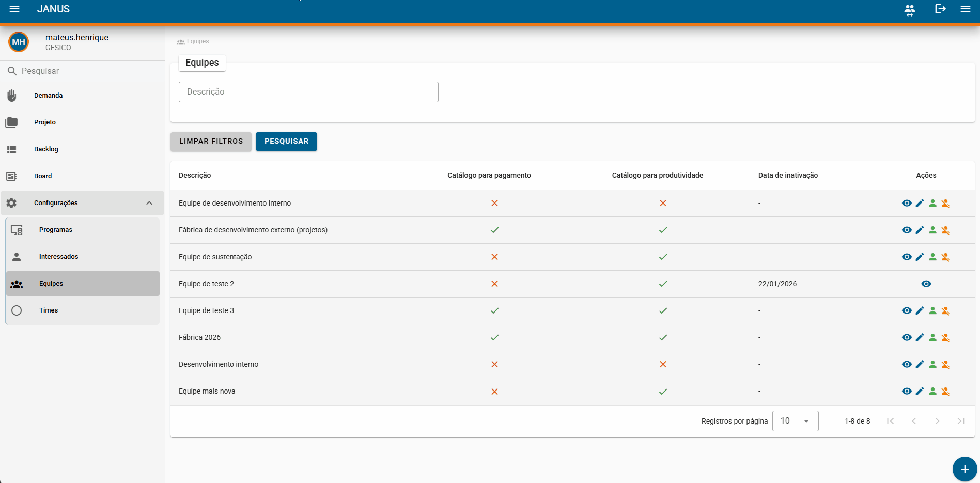Screen dimensions: 980x483
Task: Click orange inactivate icon for Equipe de sustentação
Action: point(945,257)
